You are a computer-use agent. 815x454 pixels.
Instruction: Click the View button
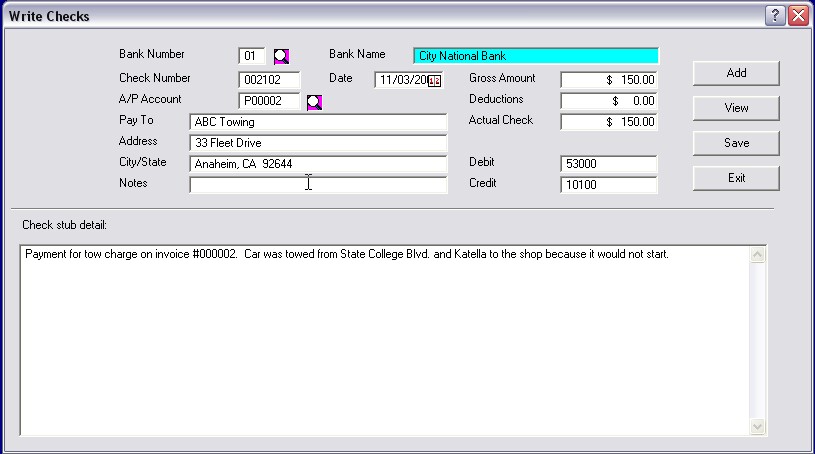[736, 108]
